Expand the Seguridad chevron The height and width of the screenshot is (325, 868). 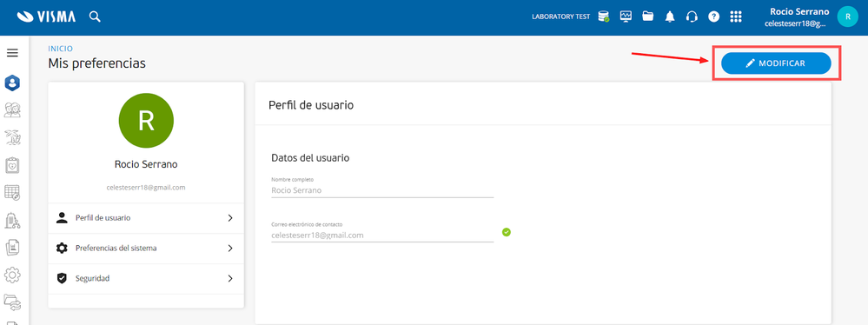coord(230,278)
